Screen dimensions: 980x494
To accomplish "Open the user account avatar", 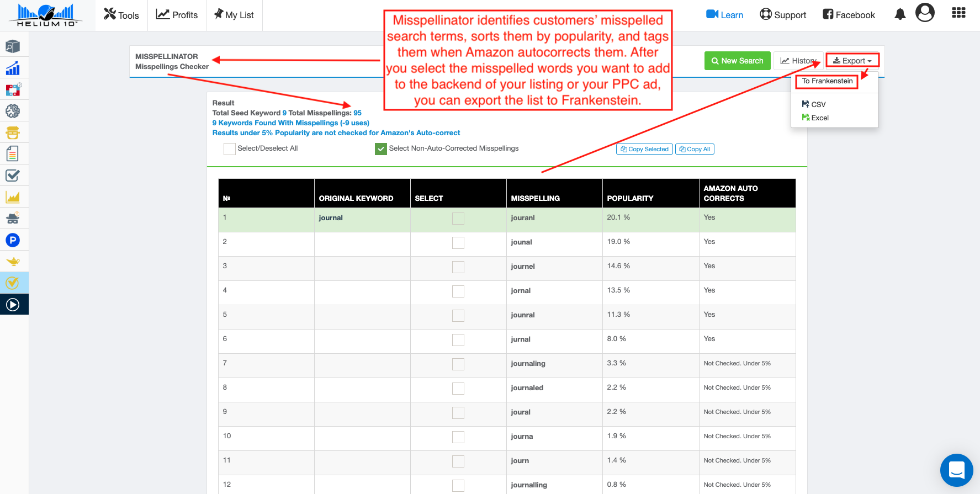I will pos(925,13).
